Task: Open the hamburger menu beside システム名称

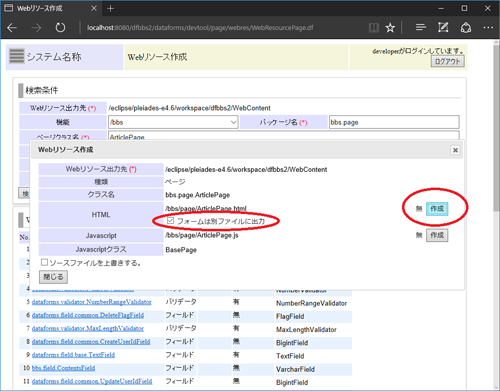Action: 17,56
